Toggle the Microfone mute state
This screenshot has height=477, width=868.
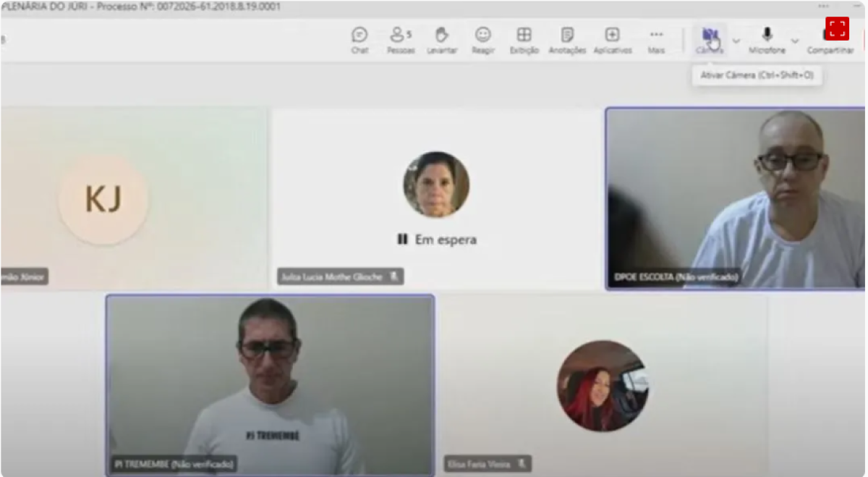(767, 40)
